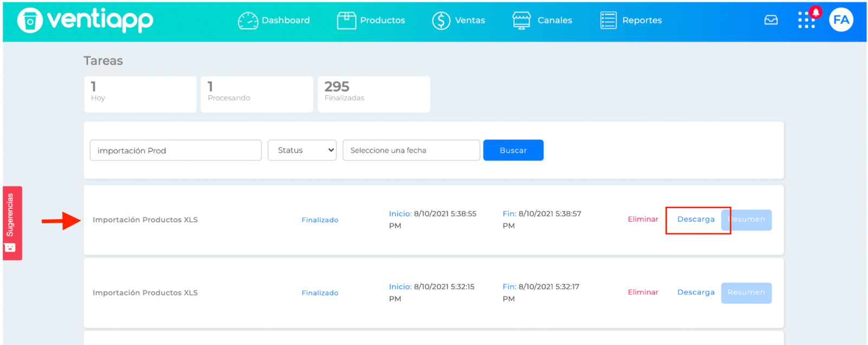Open the FA user avatar menu
Image resolution: width=868 pixels, height=345 pixels.
[x=841, y=20]
